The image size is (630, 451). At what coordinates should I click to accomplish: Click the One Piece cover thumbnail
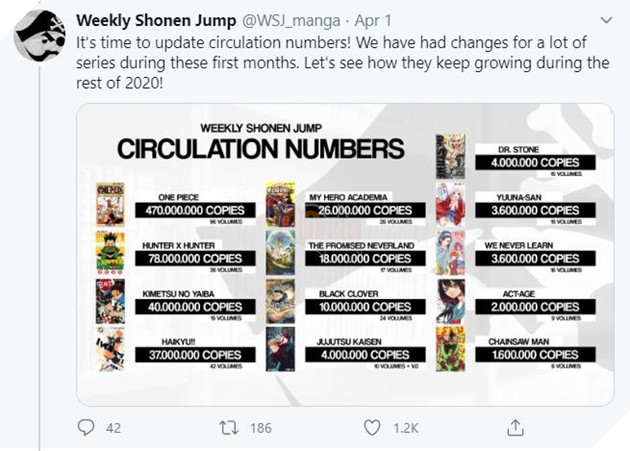[110, 204]
